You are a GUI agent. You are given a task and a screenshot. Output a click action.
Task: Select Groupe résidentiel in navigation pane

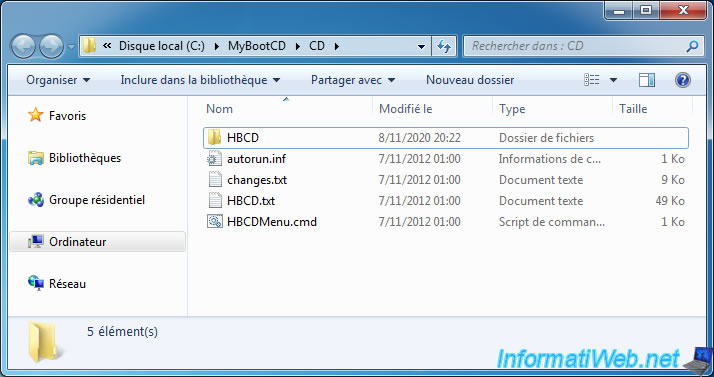click(97, 200)
